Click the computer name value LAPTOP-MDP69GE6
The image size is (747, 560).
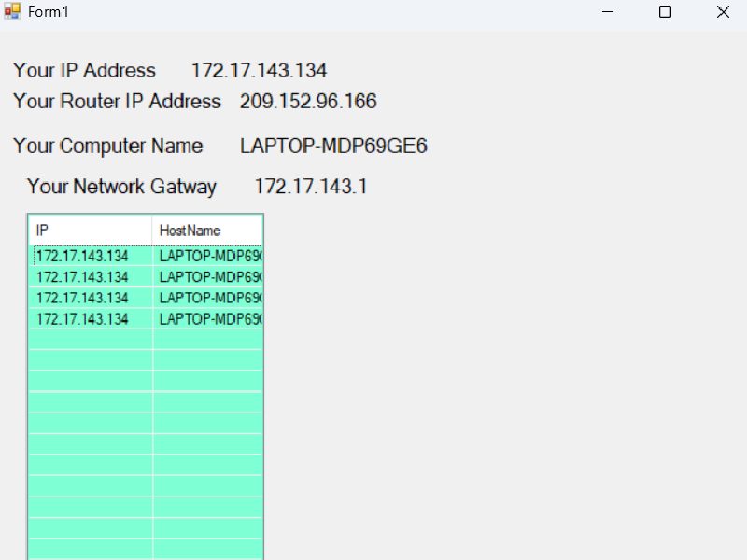tap(333, 147)
